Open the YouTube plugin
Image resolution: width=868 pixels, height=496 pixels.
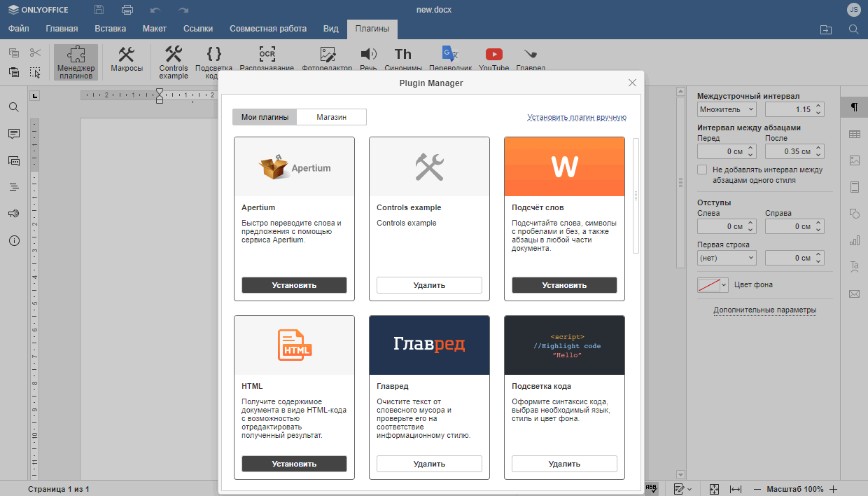coord(493,60)
